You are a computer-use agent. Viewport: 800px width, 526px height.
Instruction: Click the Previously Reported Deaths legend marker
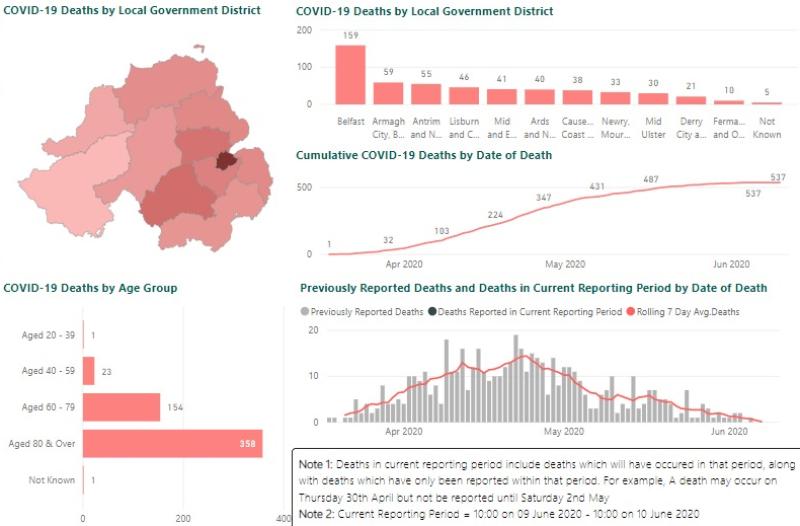tap(305, 311)
